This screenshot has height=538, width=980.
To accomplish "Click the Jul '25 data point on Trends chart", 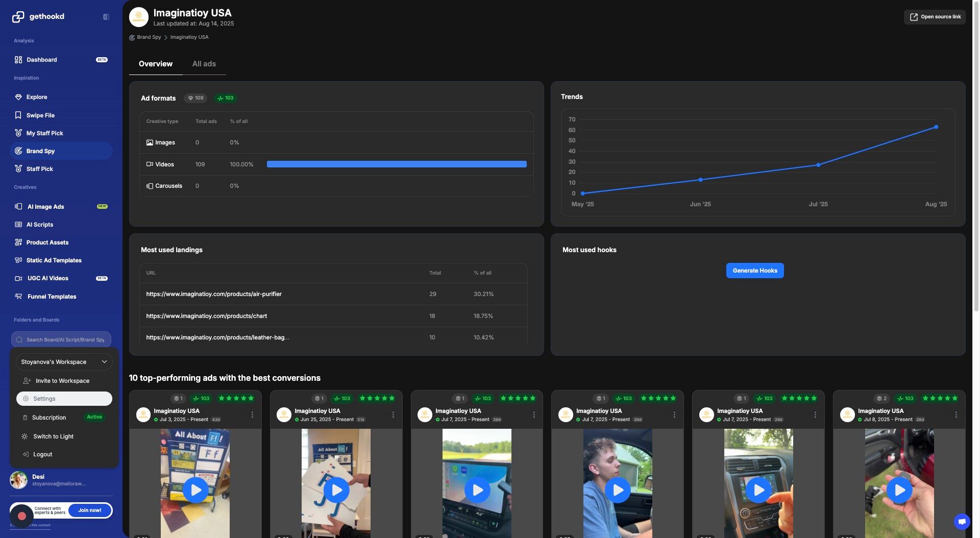I will coord(818,165).
